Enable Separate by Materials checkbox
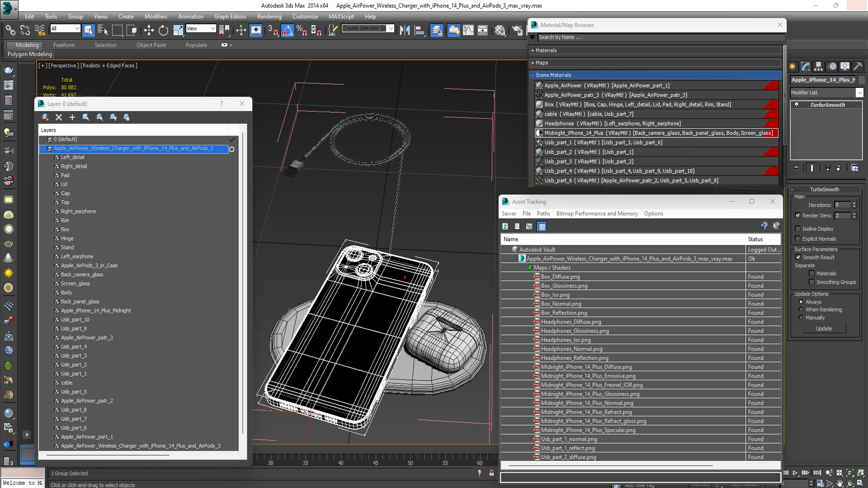Screen dimensions: 868x488 [x=811, y=273]
